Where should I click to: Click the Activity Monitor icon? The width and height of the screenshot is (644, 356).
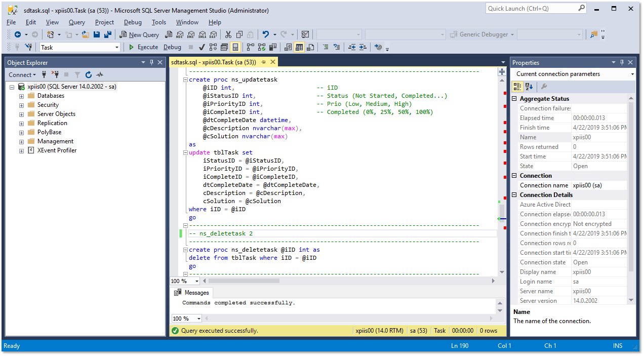click(305, 34)
